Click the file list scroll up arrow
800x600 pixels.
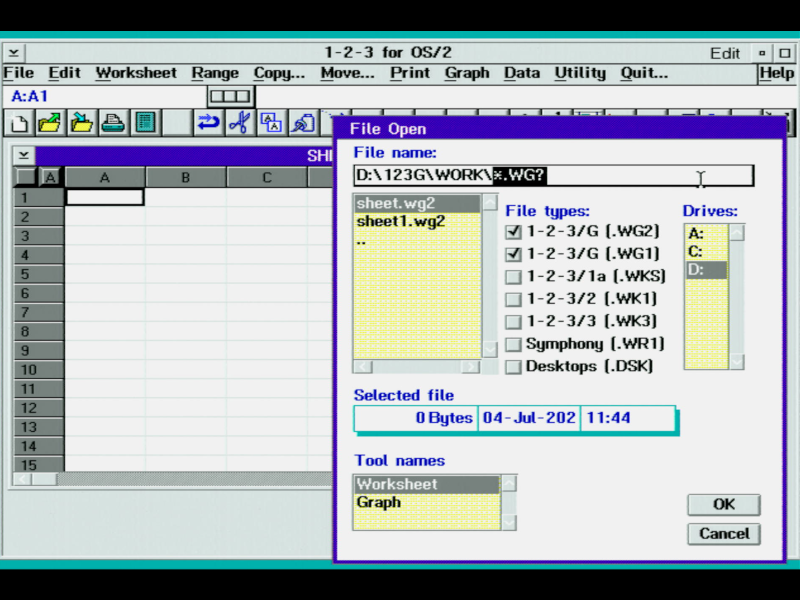(x=490, y=203)
